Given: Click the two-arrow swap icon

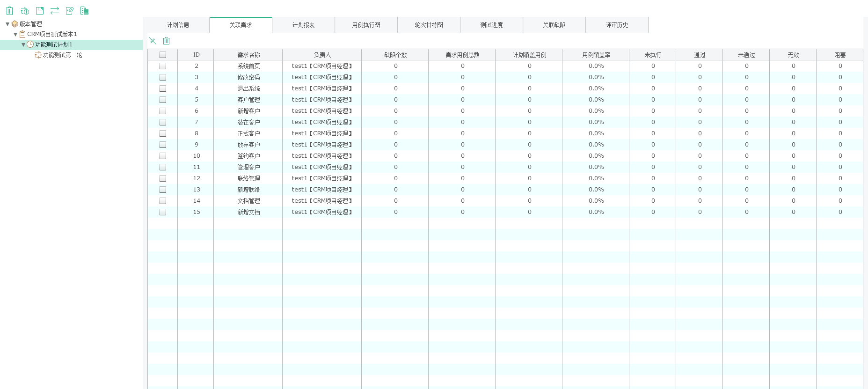Looking at the screenshot, I should point(55,11).
